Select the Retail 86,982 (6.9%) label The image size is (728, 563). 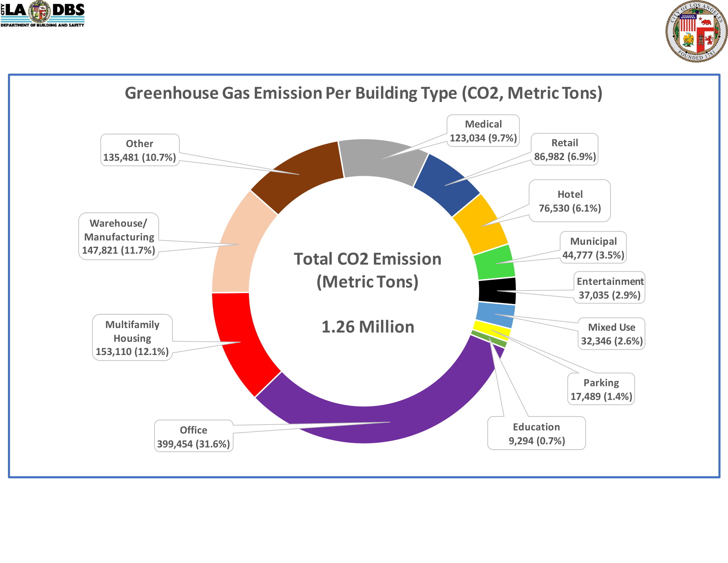pyautogui.click(x=564, y=149)
